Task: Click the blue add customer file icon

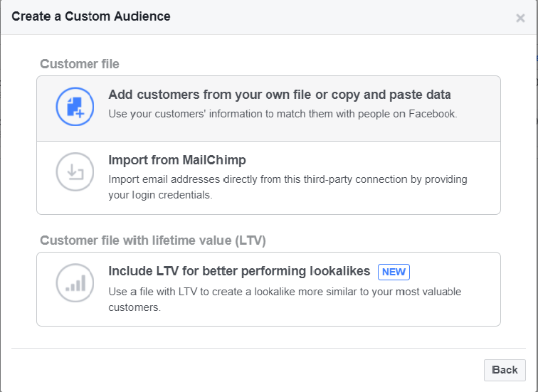Action: [x=75, y=106]
